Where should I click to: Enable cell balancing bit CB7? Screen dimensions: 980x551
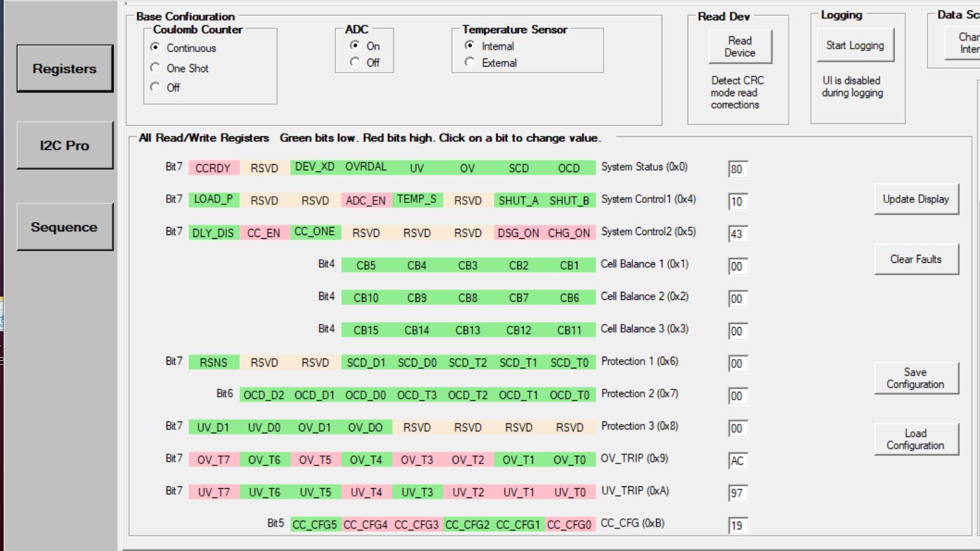coord(519,297)
